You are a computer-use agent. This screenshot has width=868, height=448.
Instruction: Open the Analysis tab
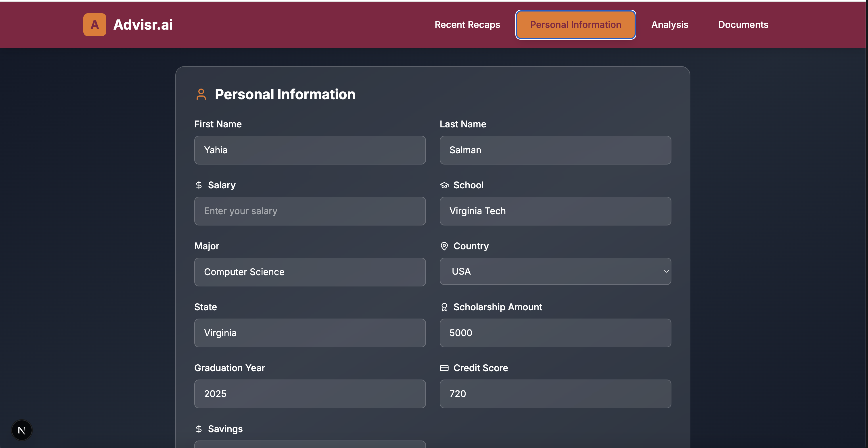(x=669, y=25)
